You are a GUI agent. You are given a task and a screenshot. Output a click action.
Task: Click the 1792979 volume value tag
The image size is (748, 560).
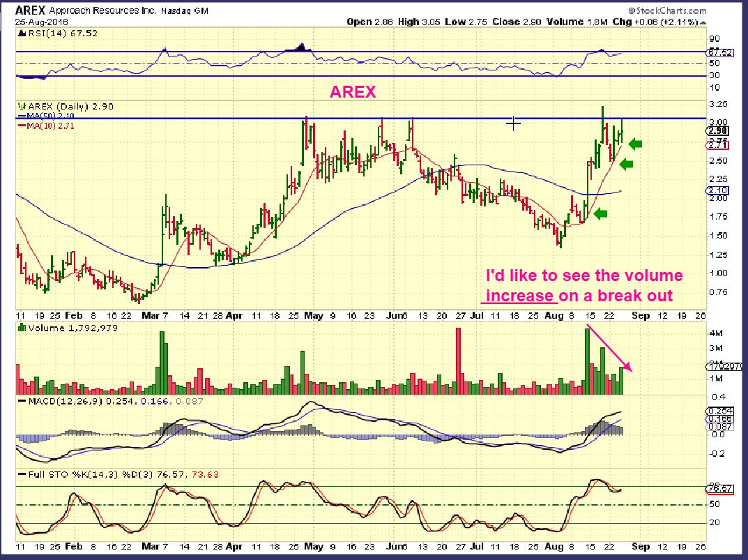(x=724, y=367)
